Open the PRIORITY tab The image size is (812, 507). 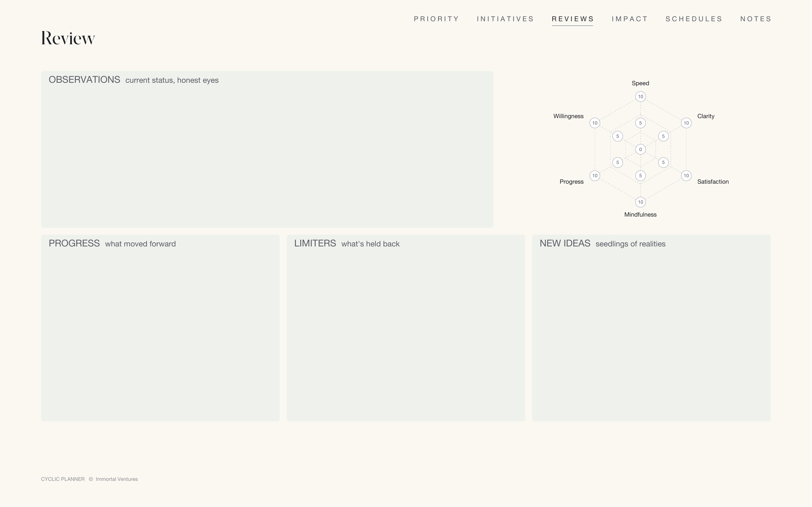point(436,19)
